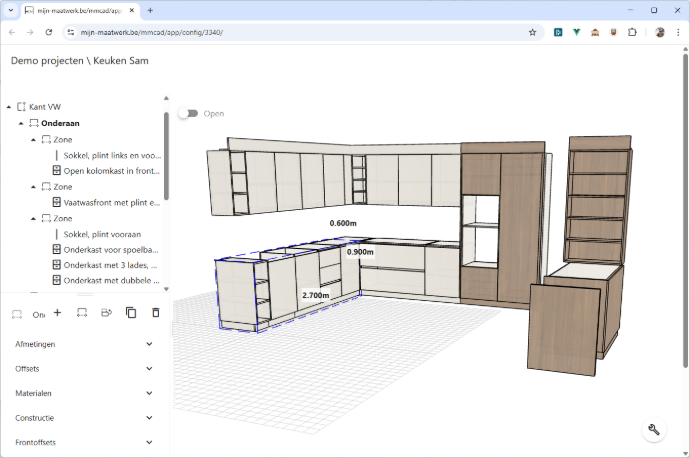Click the wrench settings button
Viewport: 690px width, 458px height.
pyautogui.click(x=654, y=430)
